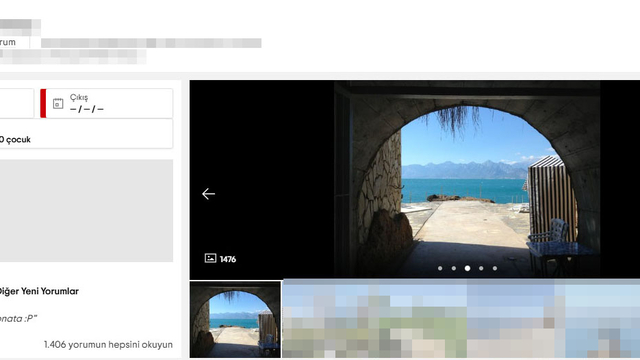Open the main archway sea-view photo
Image resolution: width=640 pixels, height=360 pixels.
467,178
